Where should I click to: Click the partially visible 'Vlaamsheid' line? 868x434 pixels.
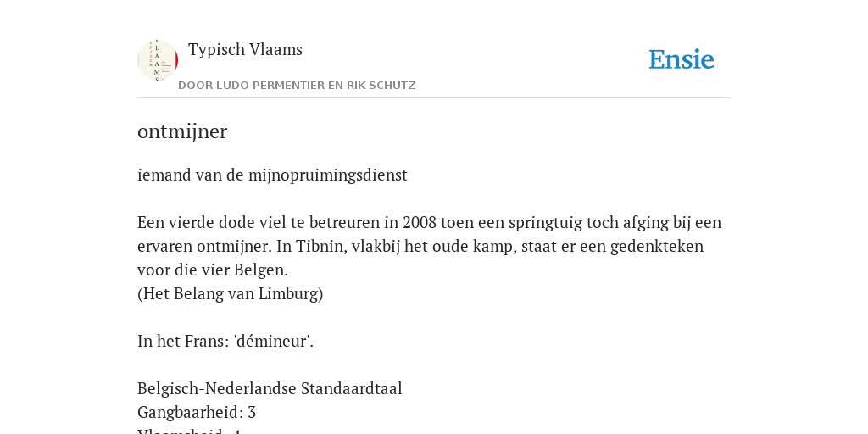point(189,431)
